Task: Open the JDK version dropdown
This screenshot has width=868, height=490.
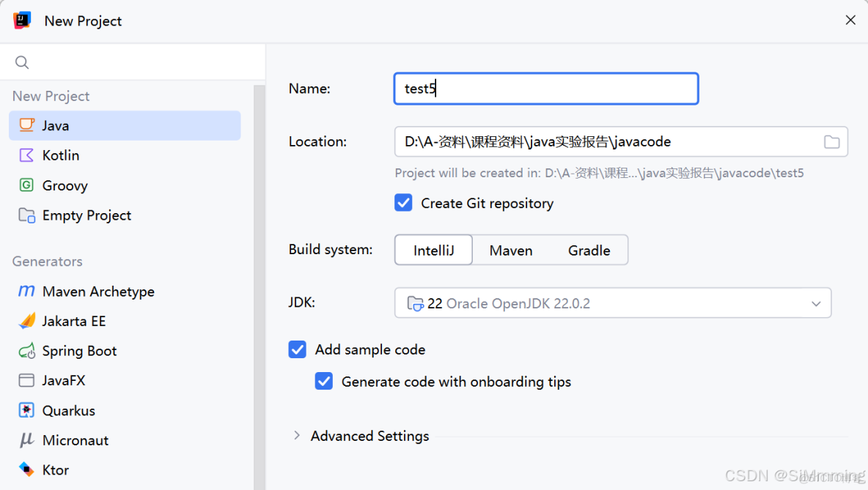Action: (x=816, y=302)
